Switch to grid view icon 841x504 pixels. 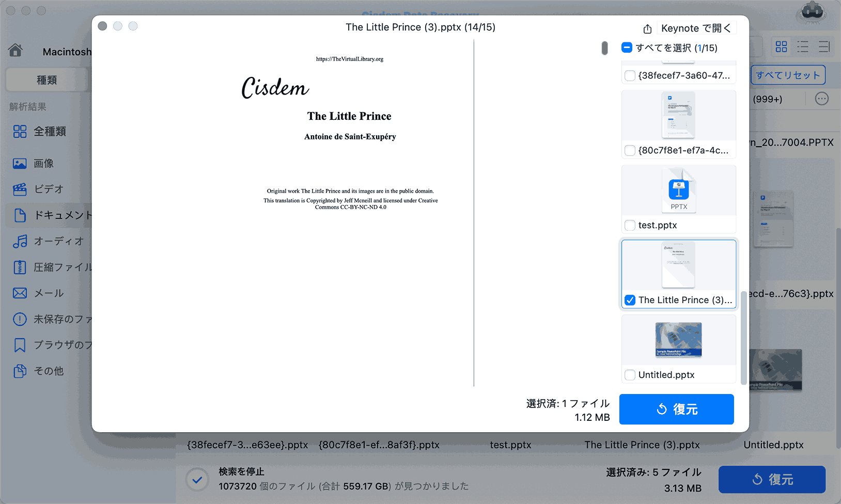781,47
